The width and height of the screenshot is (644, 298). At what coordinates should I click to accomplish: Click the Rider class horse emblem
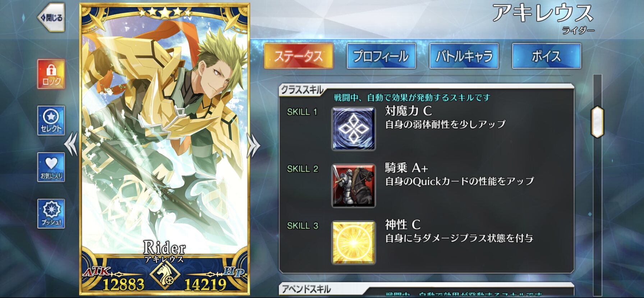pos(165,275)
